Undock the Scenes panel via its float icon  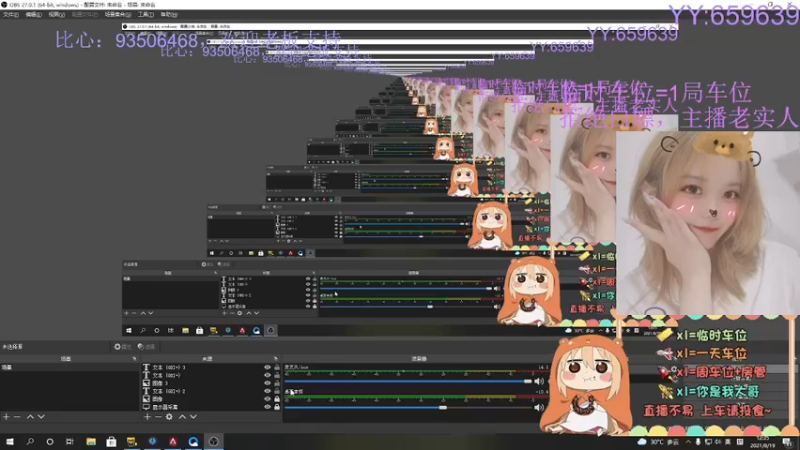coord(135,359)
